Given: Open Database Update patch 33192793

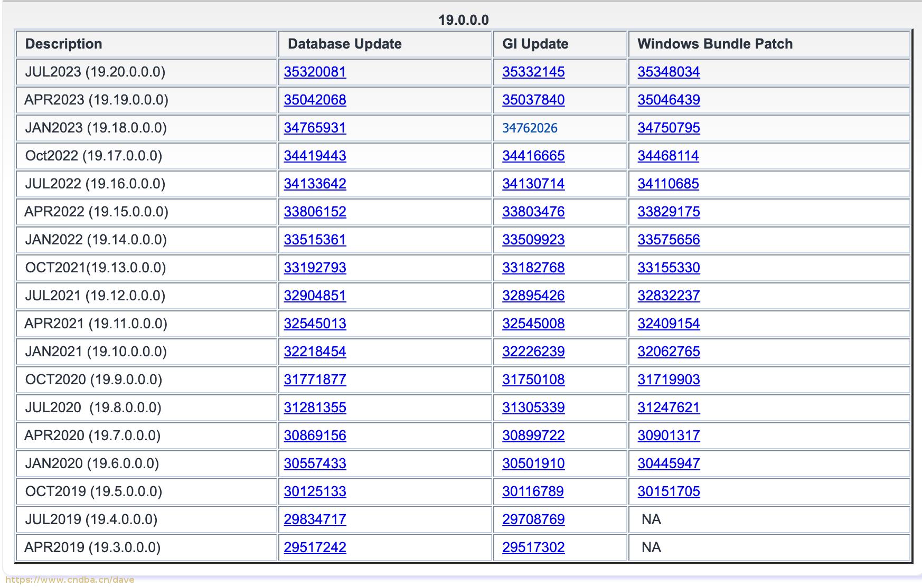Looking at the screenshot, I should click(x=315, y=268).
